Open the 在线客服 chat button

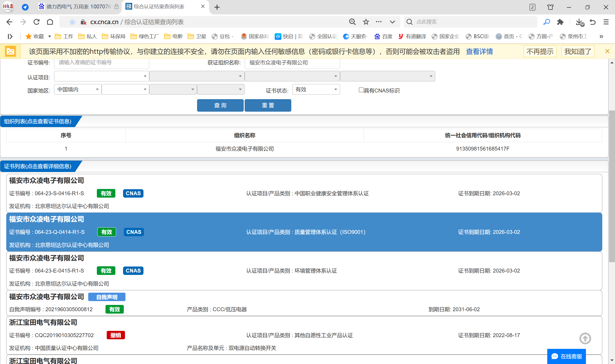point(566,356)
